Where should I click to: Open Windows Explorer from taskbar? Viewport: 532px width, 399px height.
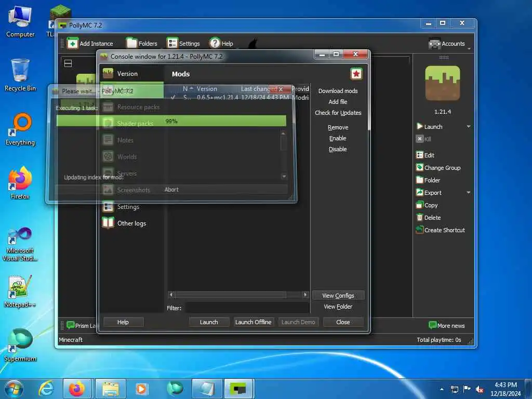(111, 389)
